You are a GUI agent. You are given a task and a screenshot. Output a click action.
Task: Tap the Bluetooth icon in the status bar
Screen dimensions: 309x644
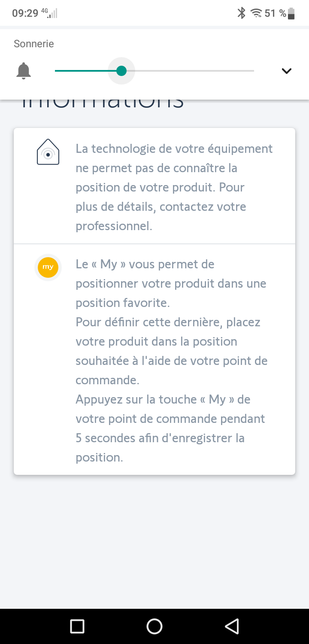point(242,13)
